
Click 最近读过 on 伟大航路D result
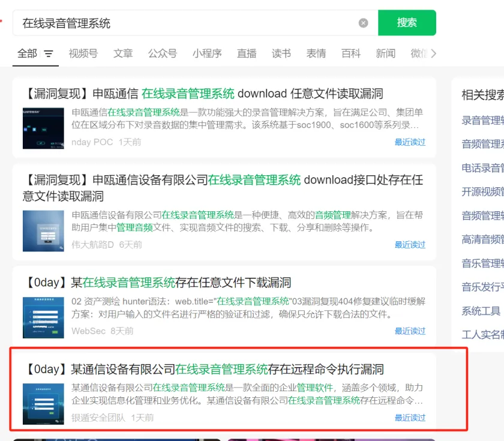[410, 245]
